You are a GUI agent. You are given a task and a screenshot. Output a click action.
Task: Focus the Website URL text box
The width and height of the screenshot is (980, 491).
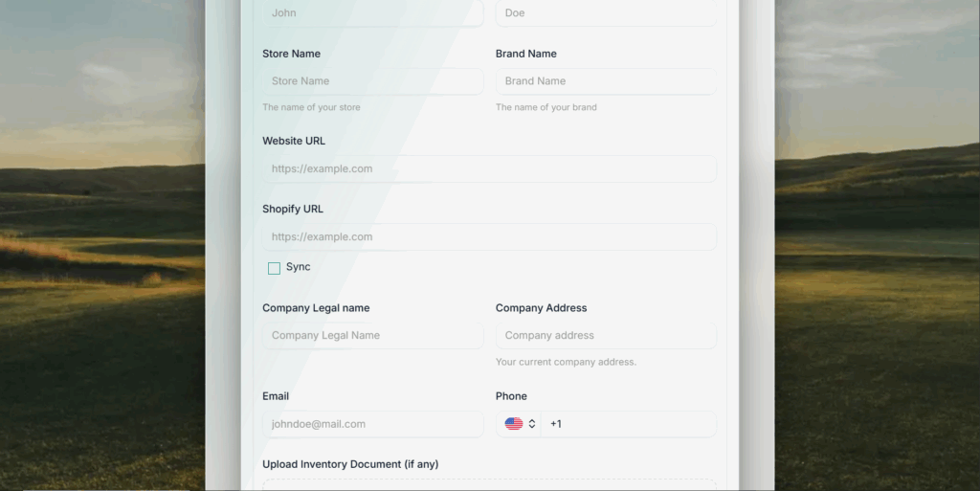coord(489,169)
